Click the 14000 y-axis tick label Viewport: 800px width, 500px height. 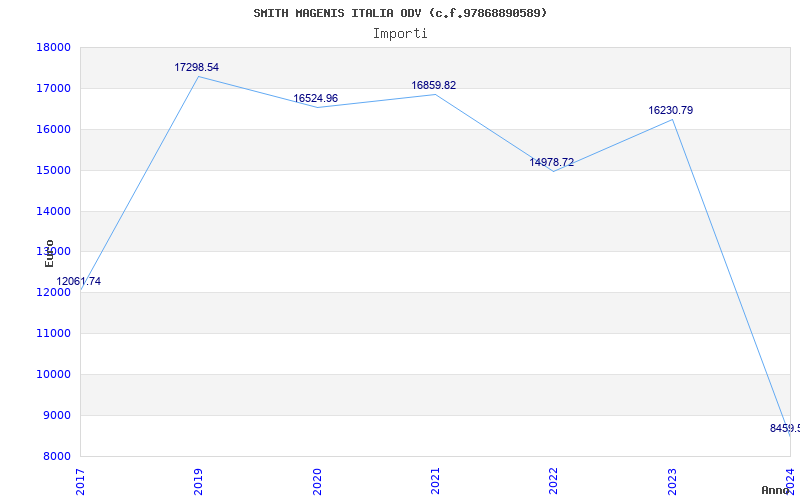53,211
